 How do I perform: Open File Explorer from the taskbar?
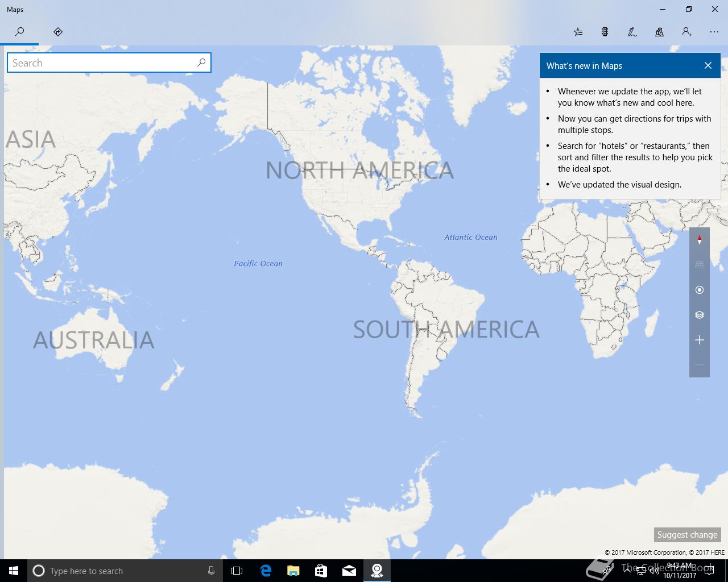[x=293, y=571]
